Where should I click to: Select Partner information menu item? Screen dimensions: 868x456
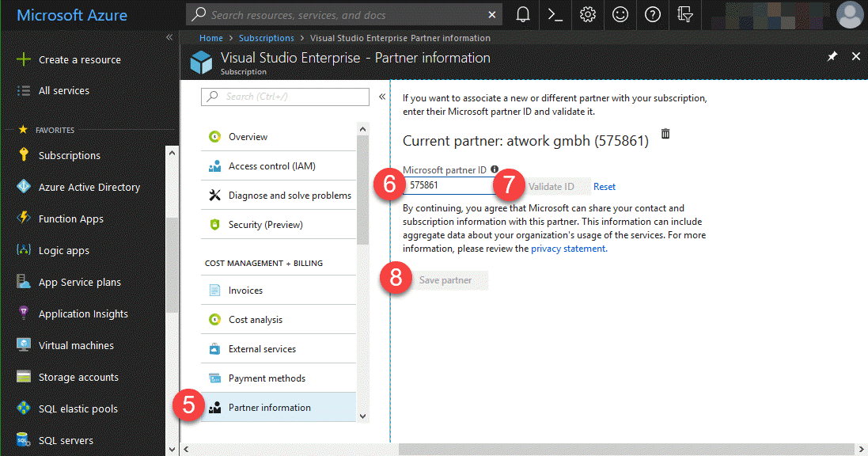coord(269,408)
